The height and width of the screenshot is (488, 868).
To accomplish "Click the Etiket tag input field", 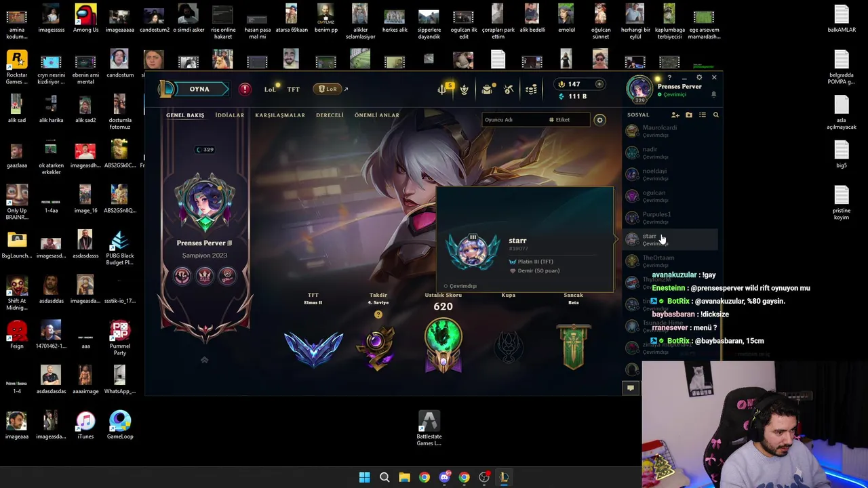I will coord(568,120).
